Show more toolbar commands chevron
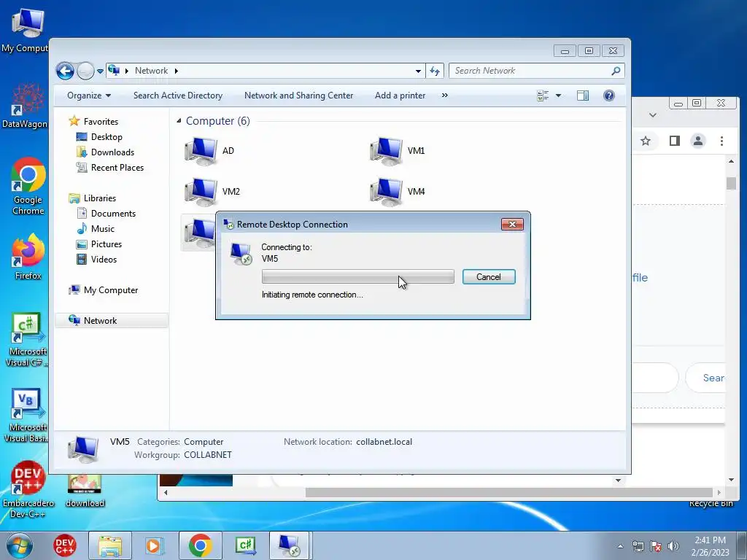Viewport: 747px width, 560px height. coord(444,96)
